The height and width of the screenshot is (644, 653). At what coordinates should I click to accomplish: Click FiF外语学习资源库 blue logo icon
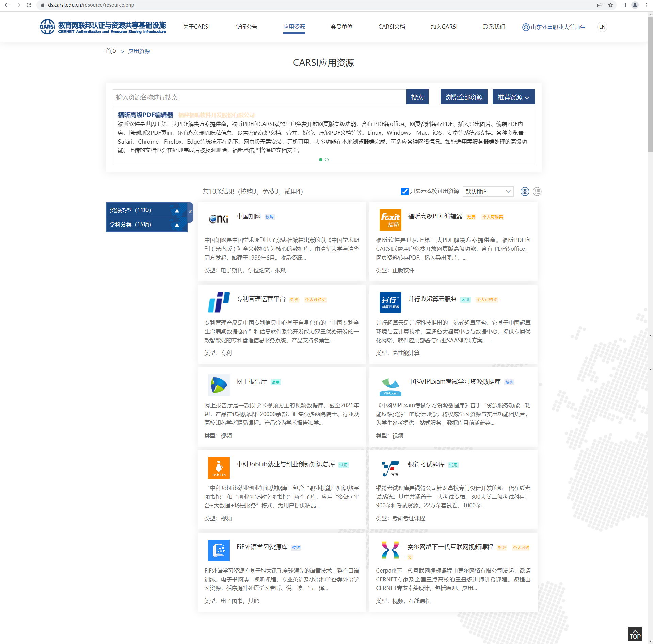point(219,550)
